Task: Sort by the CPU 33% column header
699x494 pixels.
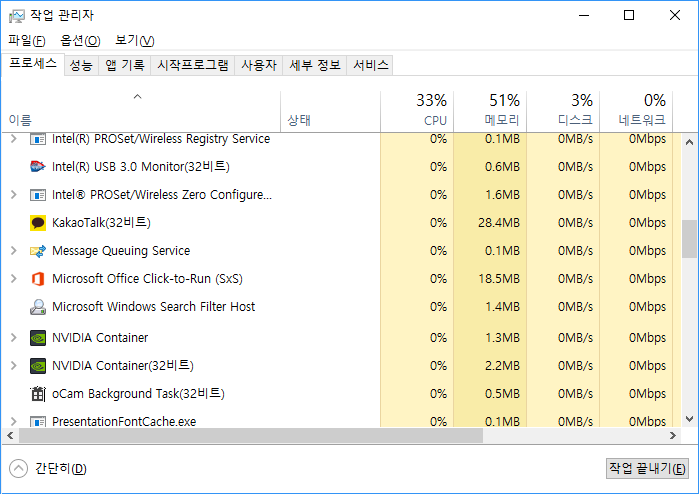Action: [417, 111]
